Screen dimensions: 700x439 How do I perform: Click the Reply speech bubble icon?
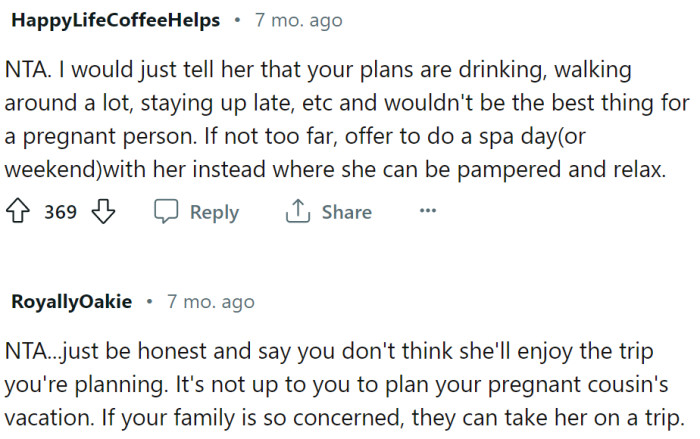pyautogui.click(x=166, y=212)
